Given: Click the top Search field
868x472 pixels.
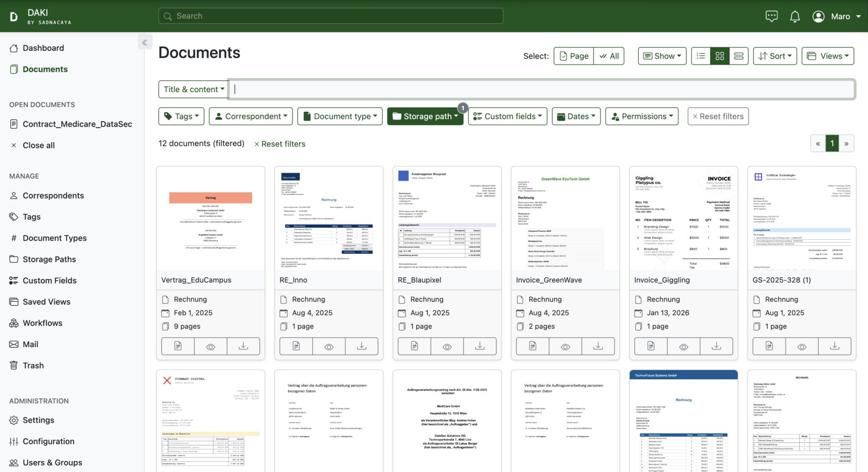Looking at the screenshot, I should click(331, 16).
